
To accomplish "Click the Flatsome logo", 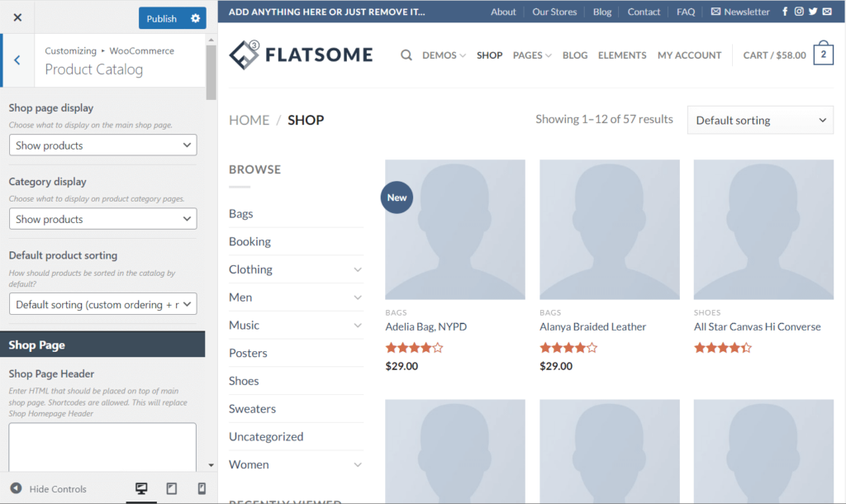I will pyautogui.click(x=301, y=55).
